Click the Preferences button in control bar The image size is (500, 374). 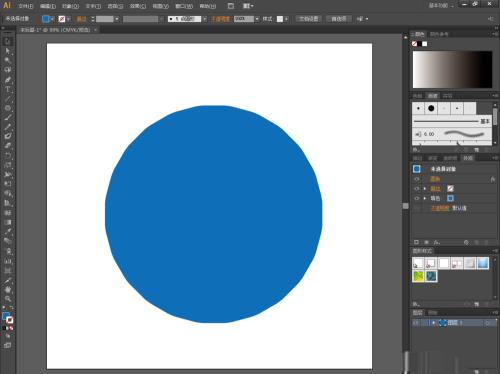[338, 19]
